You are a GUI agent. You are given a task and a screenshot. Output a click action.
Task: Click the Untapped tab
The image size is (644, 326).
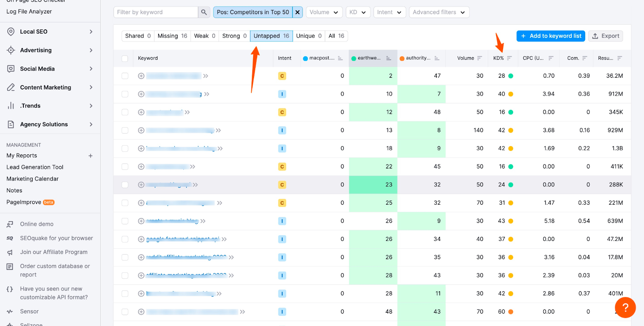tap(271, 36)
